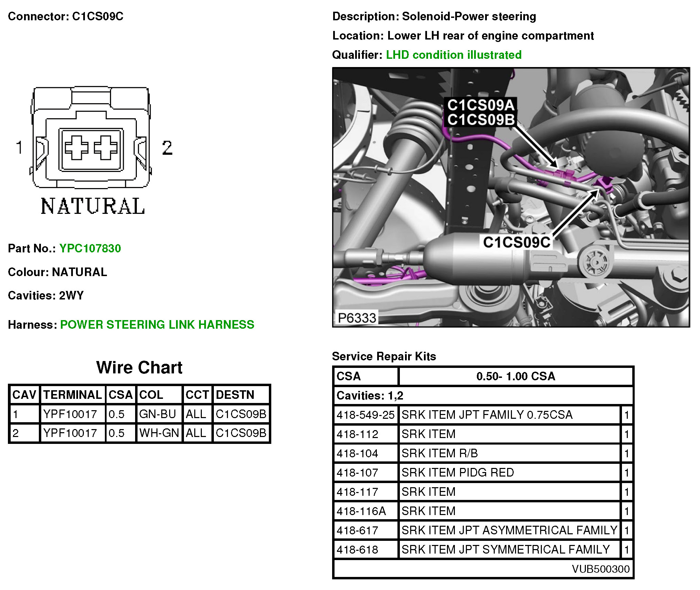The image size is (700, 590).
Task: Click the P6333 image reference tag
Action: point(357,318)
